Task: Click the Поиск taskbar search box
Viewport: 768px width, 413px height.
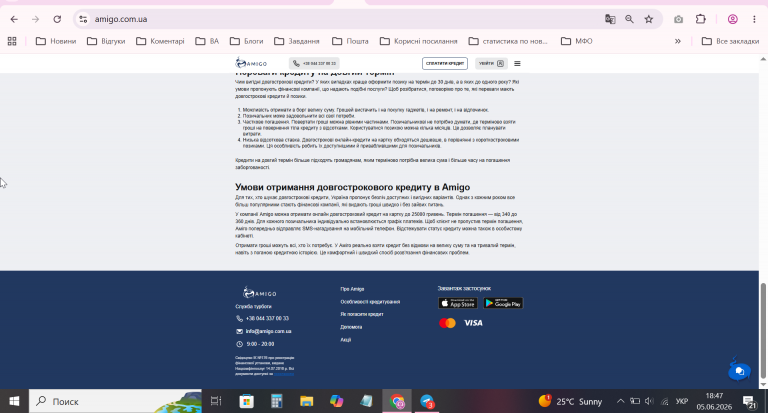Action: pyautogui.click(x=115, y=401)
